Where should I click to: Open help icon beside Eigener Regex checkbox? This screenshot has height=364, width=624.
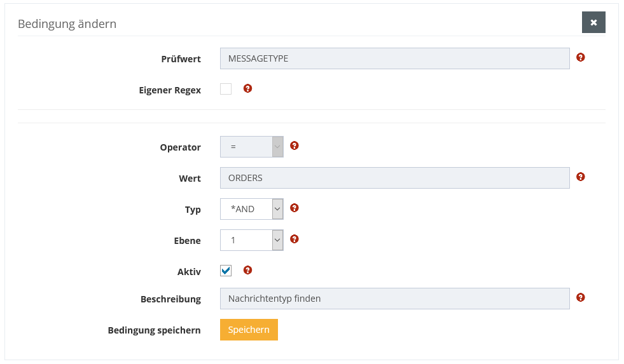pos(247,88)
